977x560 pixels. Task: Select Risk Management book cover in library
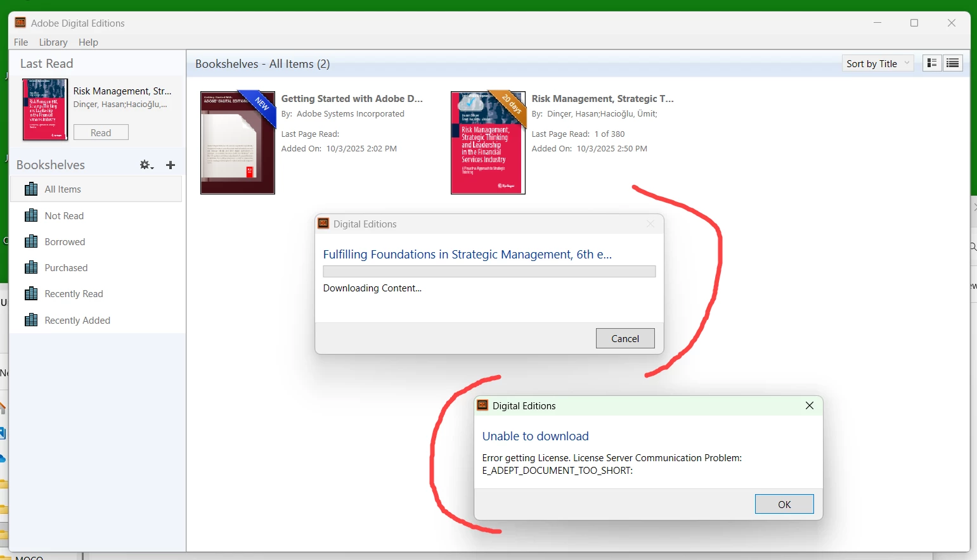(488, 143)
